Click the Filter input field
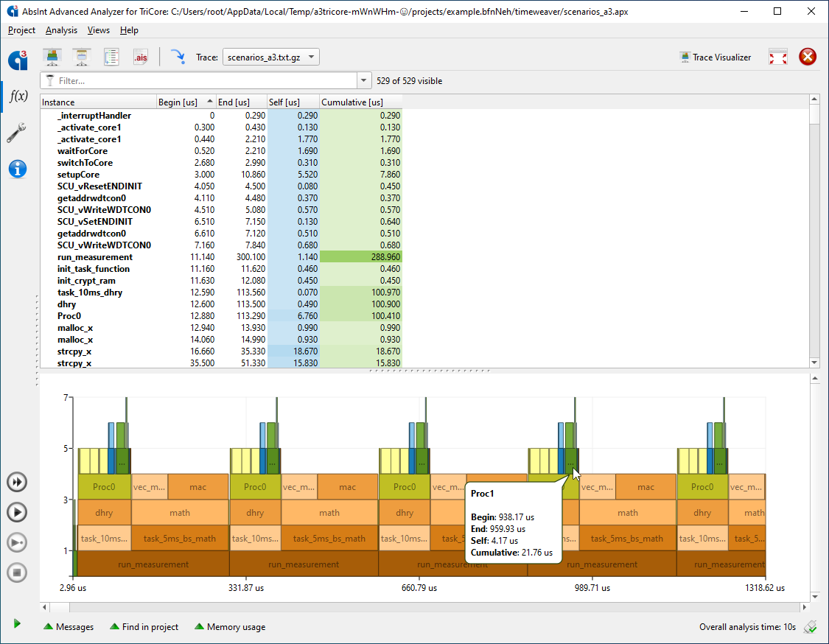The width and height of the screenshot is (829, 644). (x=199, y=81)
